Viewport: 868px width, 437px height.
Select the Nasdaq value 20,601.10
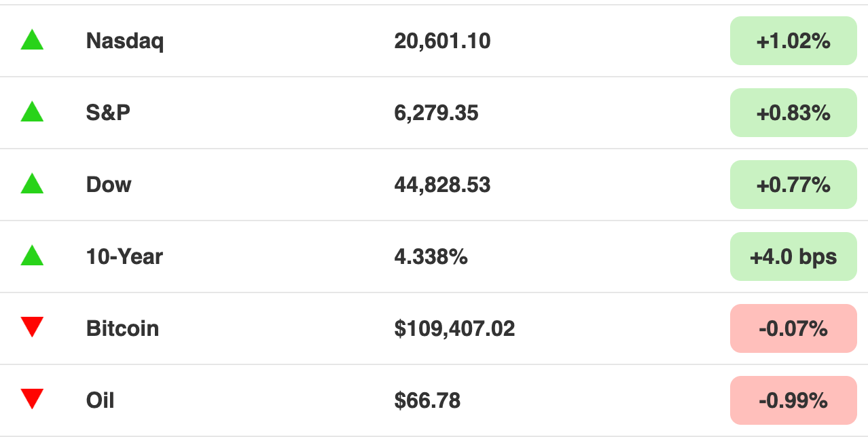(442, 41)
